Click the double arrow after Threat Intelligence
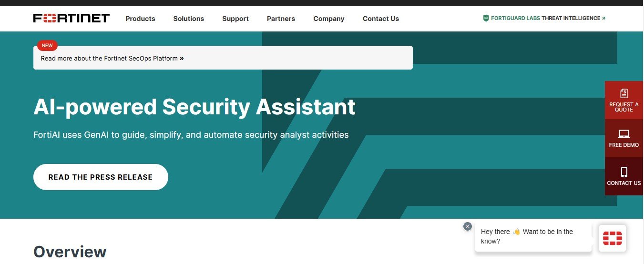Viewport: 644px width, 264px height. tap(603, 18)
